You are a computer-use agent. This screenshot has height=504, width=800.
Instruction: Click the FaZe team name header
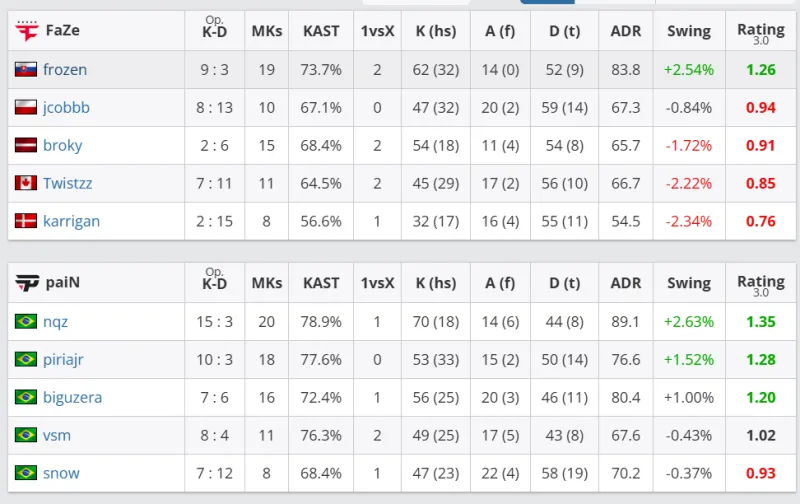point(62,31)
